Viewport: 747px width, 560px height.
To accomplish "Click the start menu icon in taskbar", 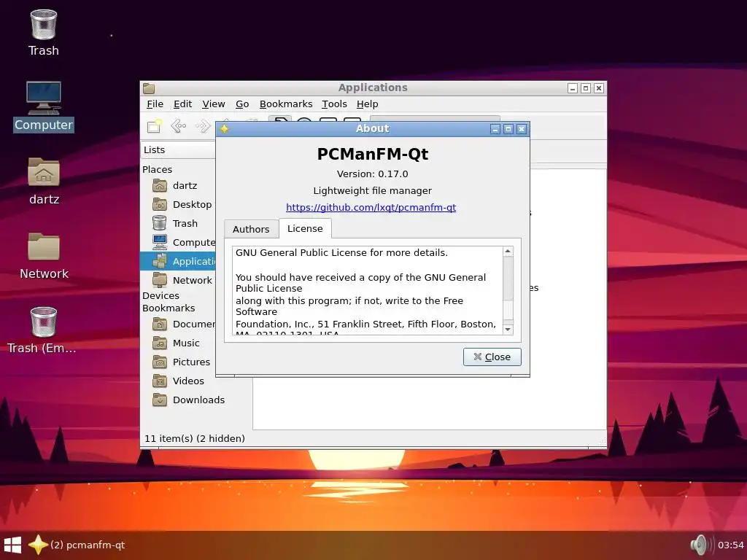I will (x=12, y=545).
